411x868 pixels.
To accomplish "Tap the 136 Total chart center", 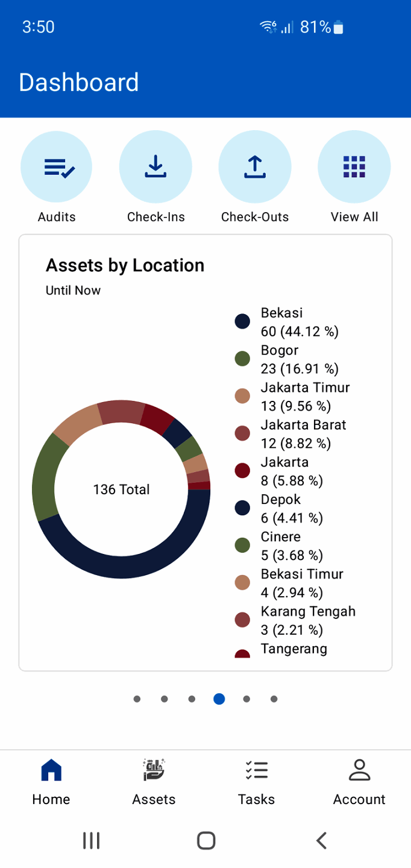I will click(121, 489).
